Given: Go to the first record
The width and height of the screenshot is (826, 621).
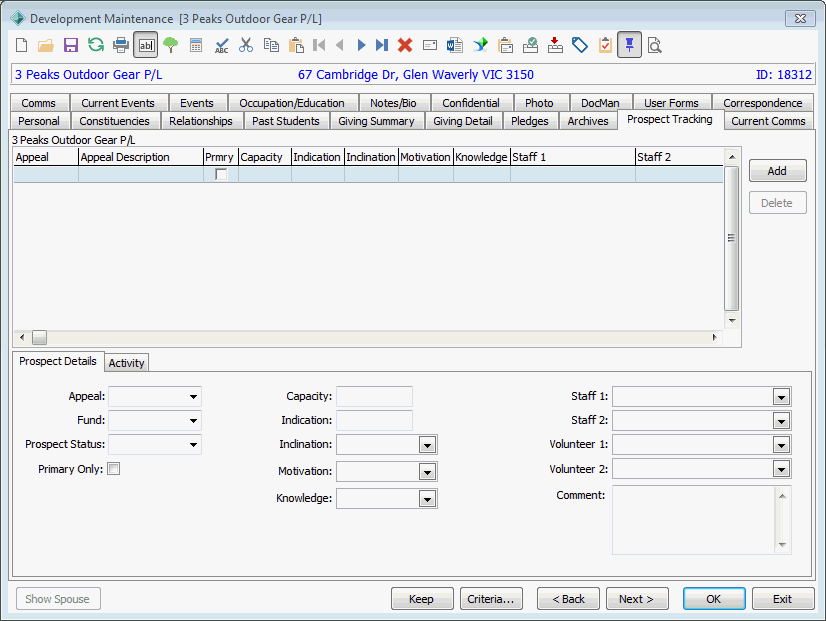Looking at the screenshot, I should pos(319,45).
